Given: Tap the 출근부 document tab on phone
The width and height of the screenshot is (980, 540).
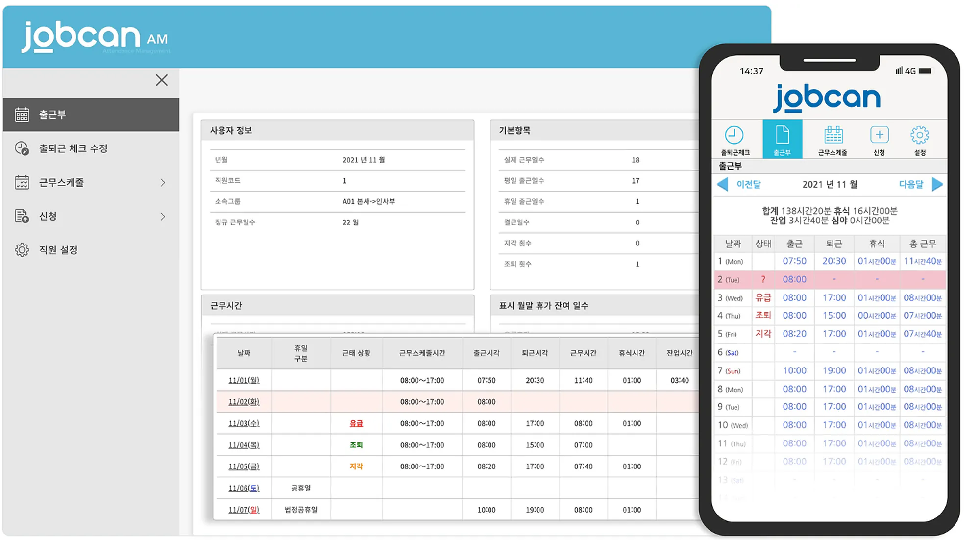Looking at the screenshot, I should pos(783,139).
